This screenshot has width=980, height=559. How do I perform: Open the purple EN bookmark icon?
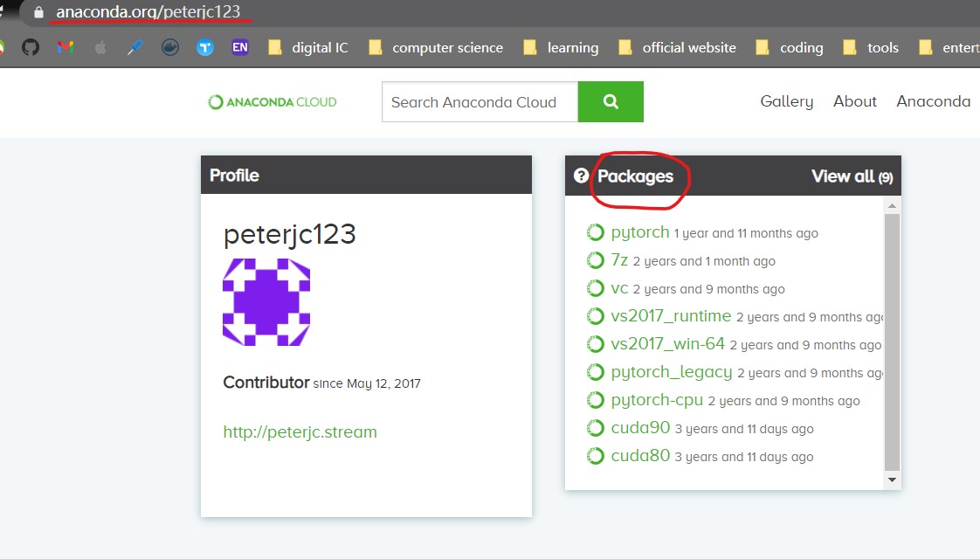[x=240, y=47]
